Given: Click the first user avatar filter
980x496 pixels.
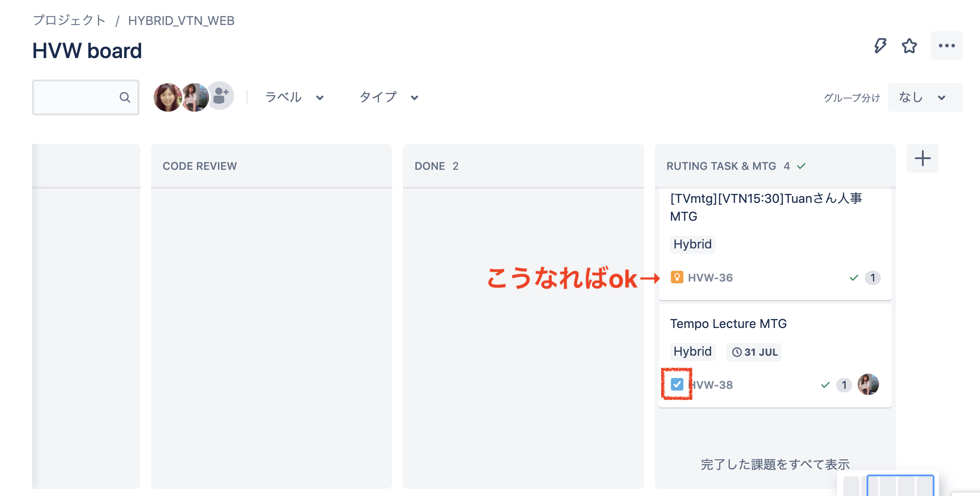Looking at the screenshot, I should (167, 97).
